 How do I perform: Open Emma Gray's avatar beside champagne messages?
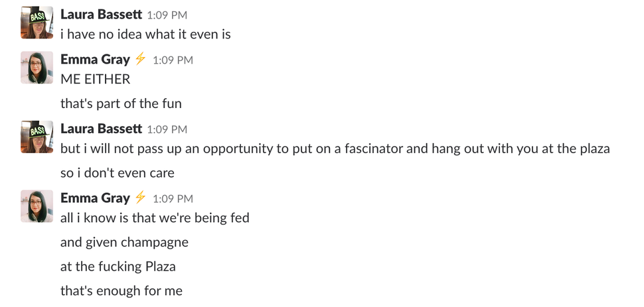pyautogui.click(x=37, y=206)
